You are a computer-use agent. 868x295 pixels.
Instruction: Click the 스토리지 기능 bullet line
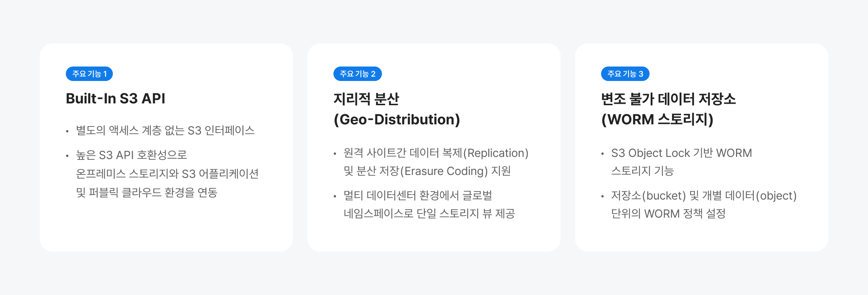click(x=642, y=171)
